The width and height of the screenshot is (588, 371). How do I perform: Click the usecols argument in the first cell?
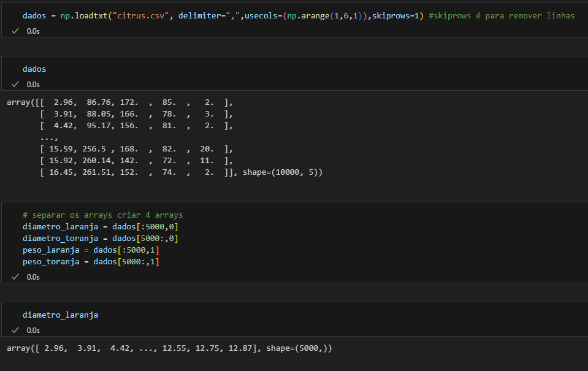tap(305, 16)
